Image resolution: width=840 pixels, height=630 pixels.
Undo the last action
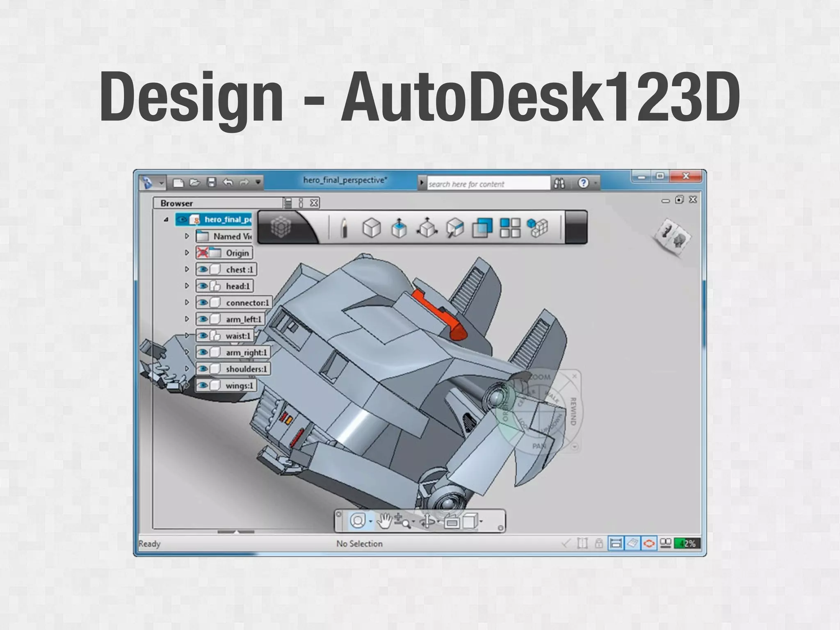click(x=228, y=182)
